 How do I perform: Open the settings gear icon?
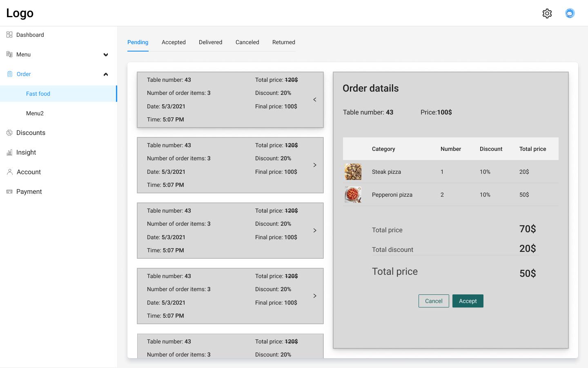(x=547, y=13)
